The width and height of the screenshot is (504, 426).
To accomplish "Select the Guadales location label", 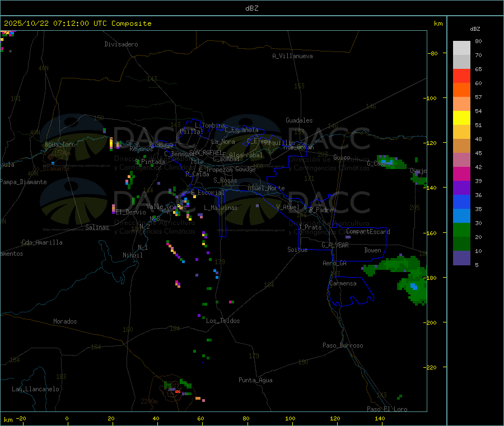I will (299, 120).
